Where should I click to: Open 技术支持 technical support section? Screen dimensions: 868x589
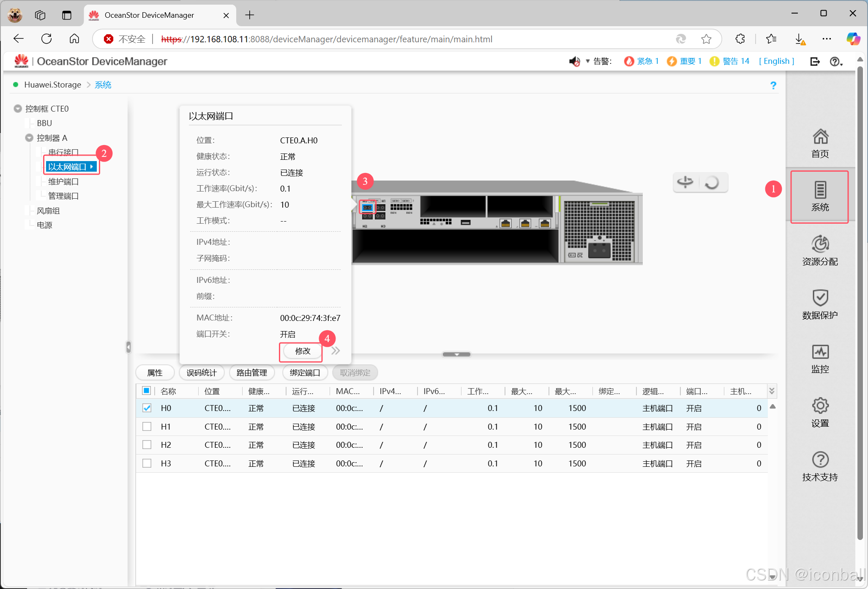pyautogui.click(x=820, y=466)
